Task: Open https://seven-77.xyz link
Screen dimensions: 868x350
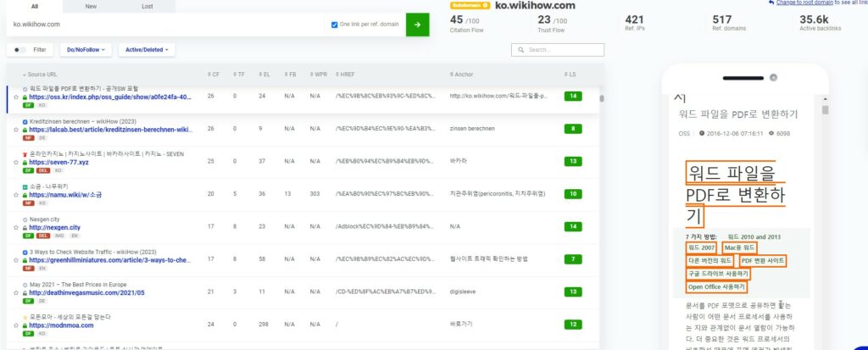Action: (58, 162)
